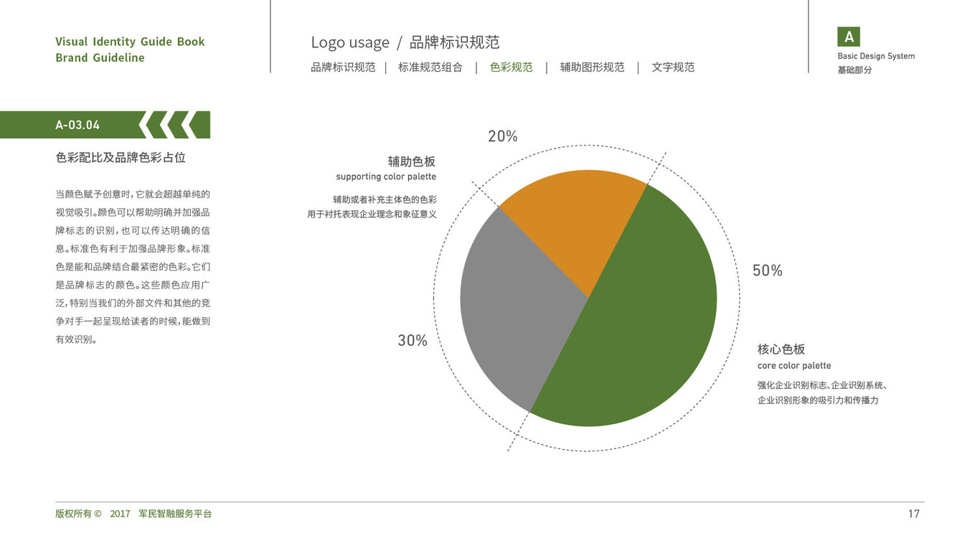Select the highlighted 色彩规范 navigation item

pyautogui.click(x=512, y=67)
